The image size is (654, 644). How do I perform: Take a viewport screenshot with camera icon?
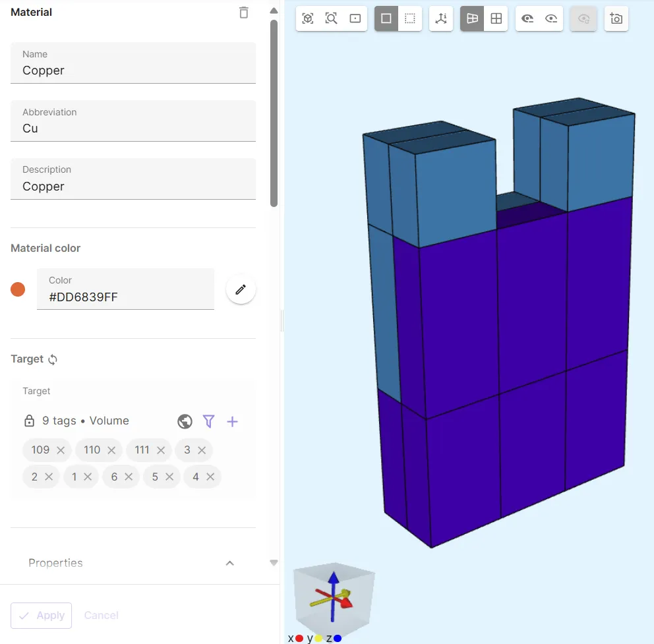[x=616, y=18]
